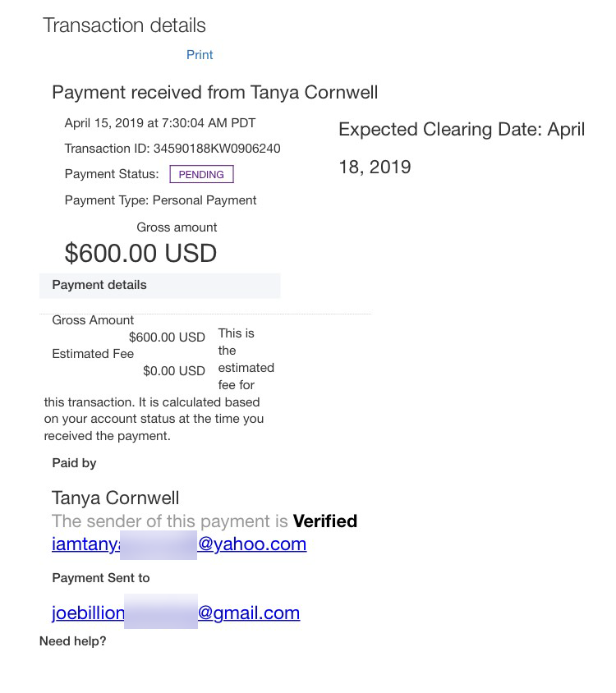Viewport: 616px width, 693px height.
Task: Click the Paid by label
Action: (x=74, y=463)
